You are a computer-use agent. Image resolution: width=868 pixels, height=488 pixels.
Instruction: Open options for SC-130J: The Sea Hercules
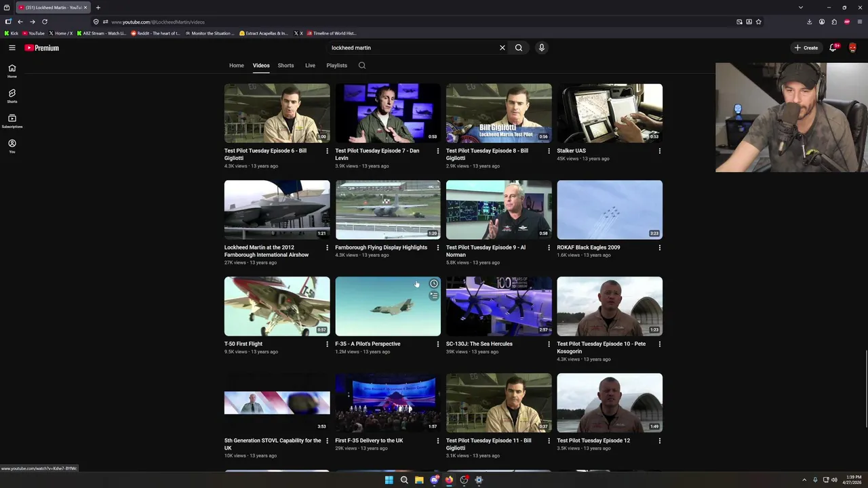tap(549, 344)
